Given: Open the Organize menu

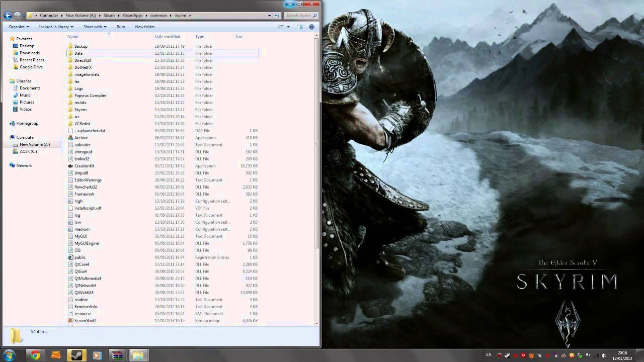Looking at the screenshot, I should tap(19, 27).
